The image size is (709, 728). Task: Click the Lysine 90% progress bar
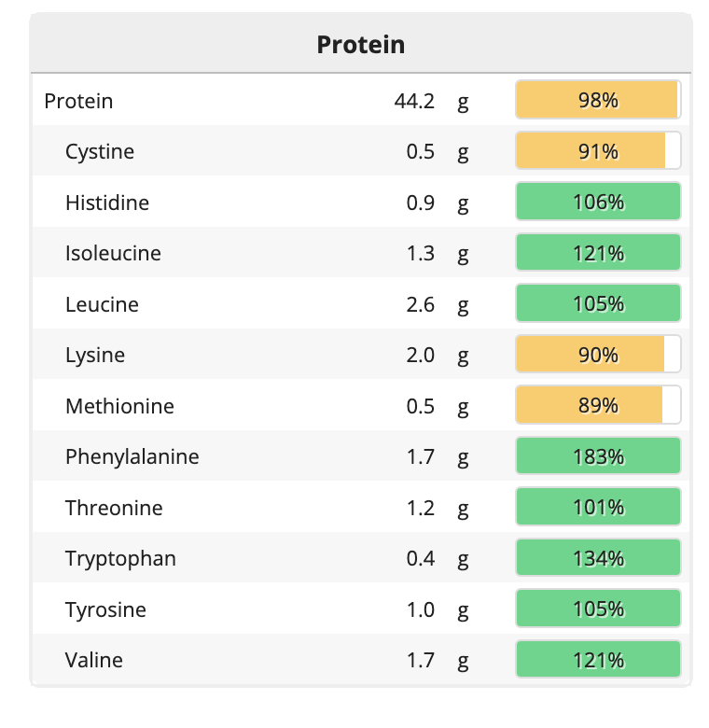pos(598,355)
